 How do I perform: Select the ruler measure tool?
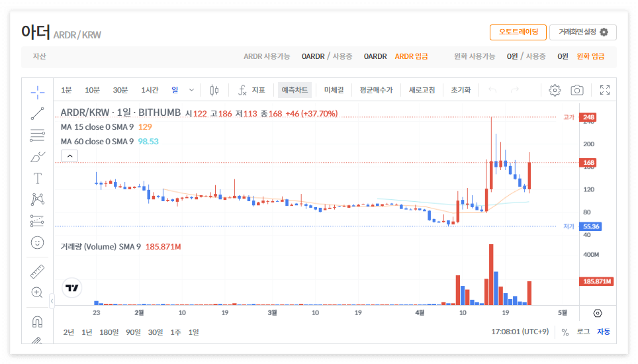click(38, 272)
